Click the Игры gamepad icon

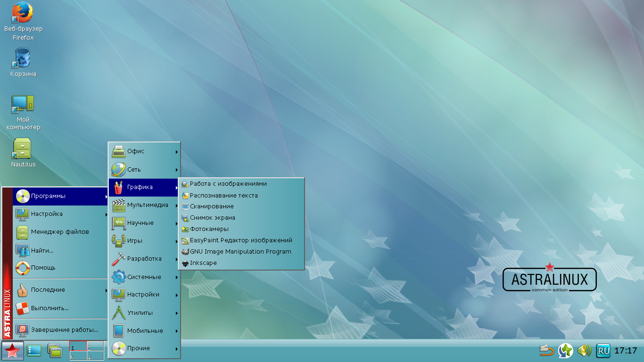pyautogui.click(x=119, y=241)
